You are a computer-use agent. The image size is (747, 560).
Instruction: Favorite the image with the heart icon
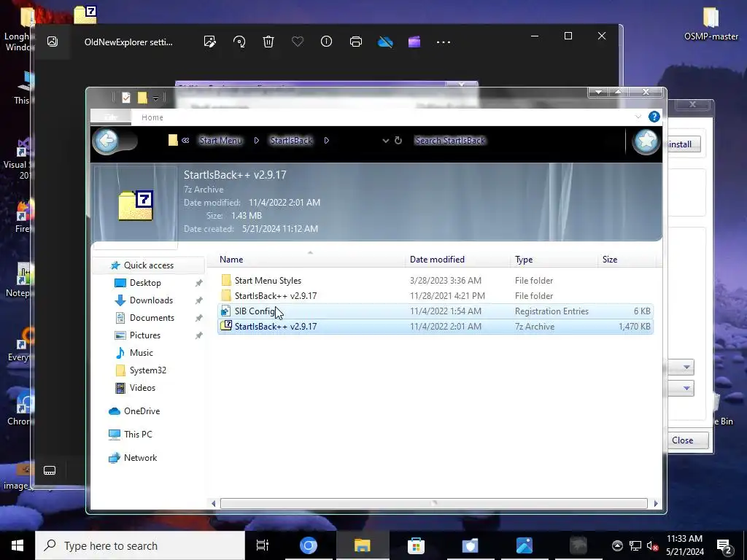pyautogui.click(x=298, y=42)
